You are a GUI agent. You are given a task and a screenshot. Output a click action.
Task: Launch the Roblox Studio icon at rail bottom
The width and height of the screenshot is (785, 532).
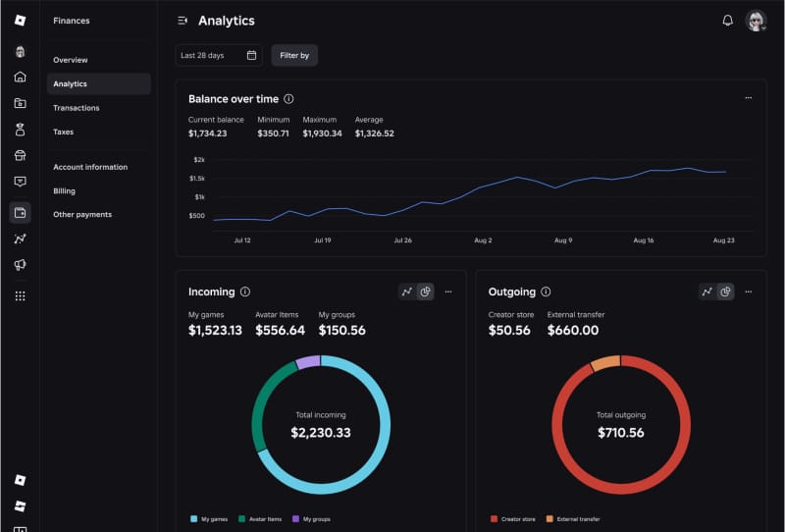[20, 505]
